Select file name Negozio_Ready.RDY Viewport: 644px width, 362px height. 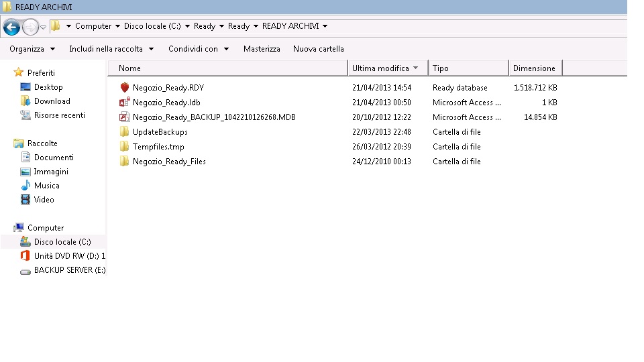pyautogui.click(x=168, y=88)
